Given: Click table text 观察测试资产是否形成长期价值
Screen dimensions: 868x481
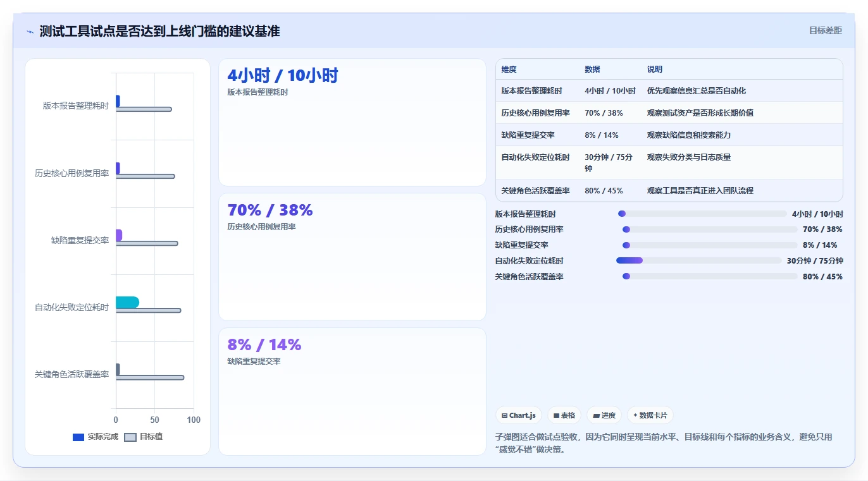Looking at the screenshot, I should coord(700,113).
